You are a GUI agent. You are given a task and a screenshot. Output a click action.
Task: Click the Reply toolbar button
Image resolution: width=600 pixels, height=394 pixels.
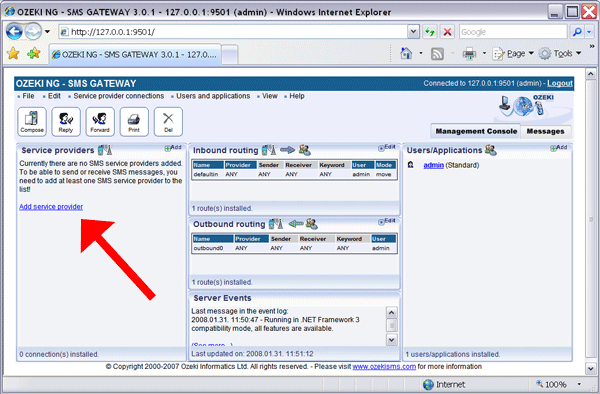tap(66, 122)
